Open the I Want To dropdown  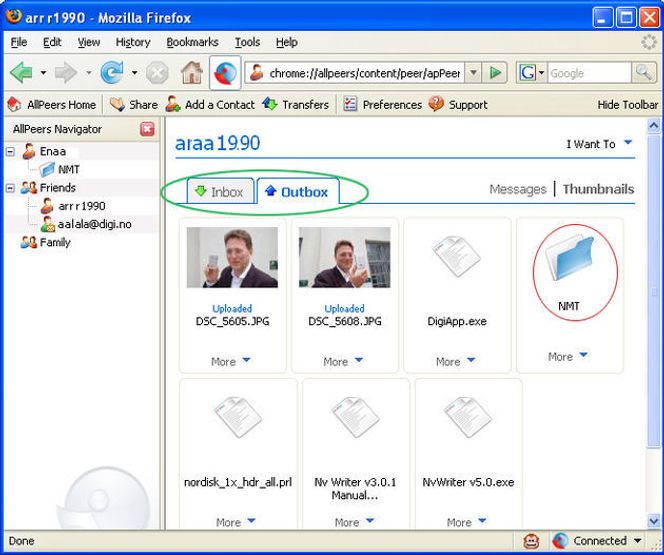[x=599, y=144]
